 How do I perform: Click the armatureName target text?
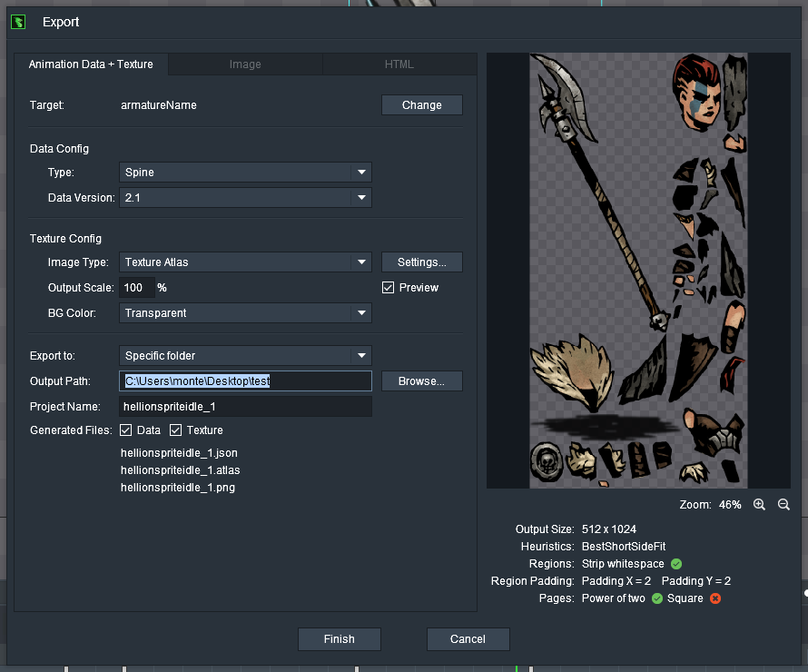click(159, 105)
